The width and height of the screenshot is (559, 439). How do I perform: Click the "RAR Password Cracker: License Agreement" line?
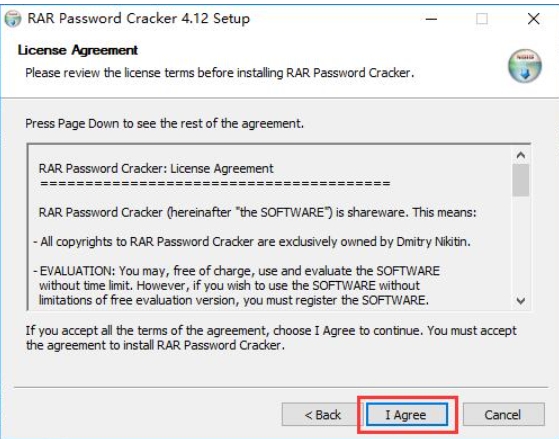[156, 168]
